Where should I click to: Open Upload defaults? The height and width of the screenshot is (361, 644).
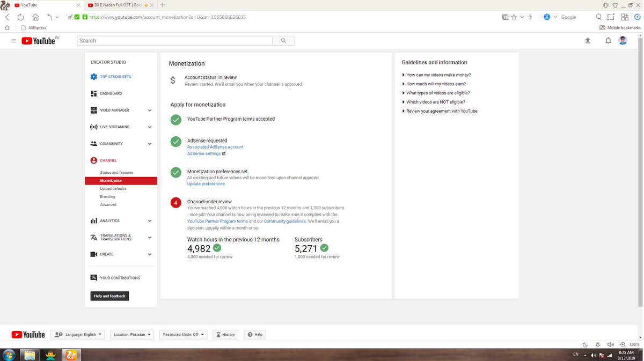tap(113, 189)
